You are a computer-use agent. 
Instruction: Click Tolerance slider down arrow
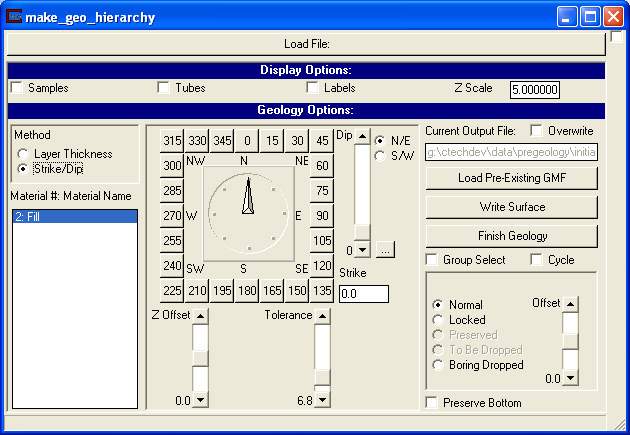(322, 400)
